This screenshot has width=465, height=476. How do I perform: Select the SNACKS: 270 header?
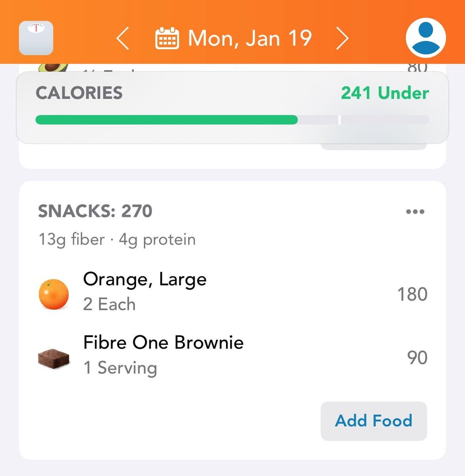coord(95,211)
